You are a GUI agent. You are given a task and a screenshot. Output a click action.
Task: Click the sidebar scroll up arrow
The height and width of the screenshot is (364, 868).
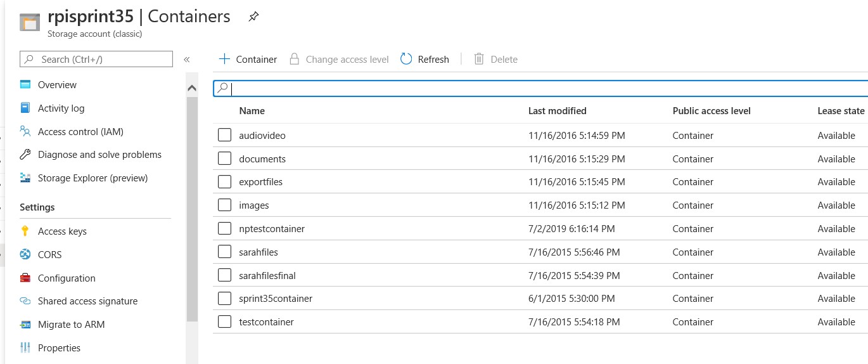point(192,89)
